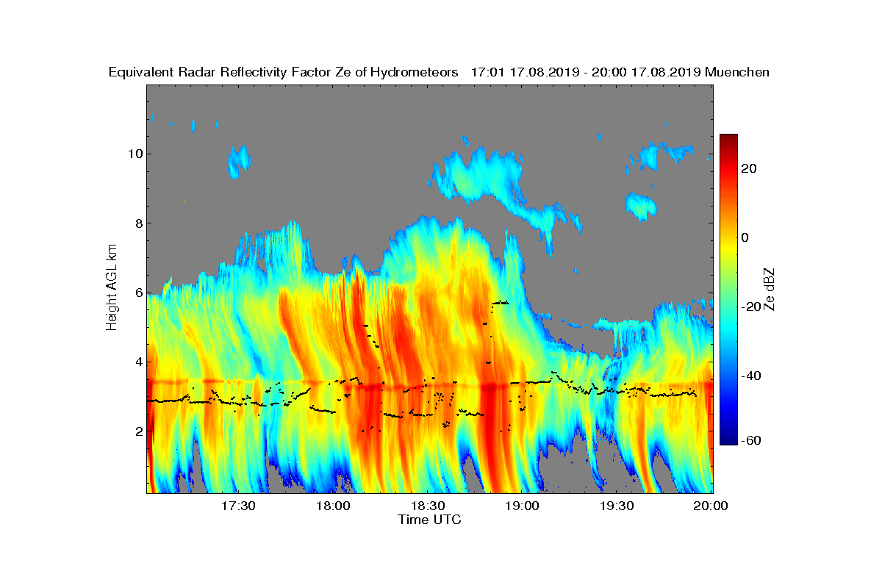
Task: Click the height tick label 8
Action: [x=138, y=223]
